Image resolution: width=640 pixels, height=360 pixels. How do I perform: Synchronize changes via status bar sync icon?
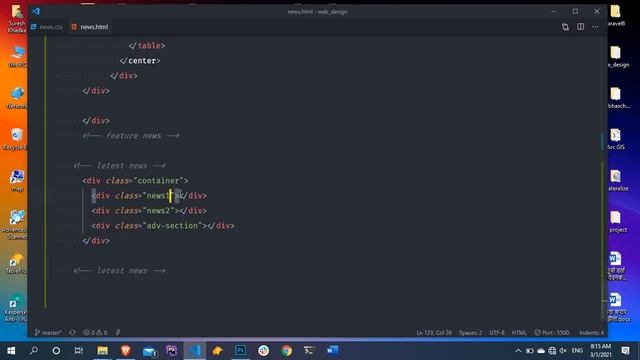click(x=72, y=333)
